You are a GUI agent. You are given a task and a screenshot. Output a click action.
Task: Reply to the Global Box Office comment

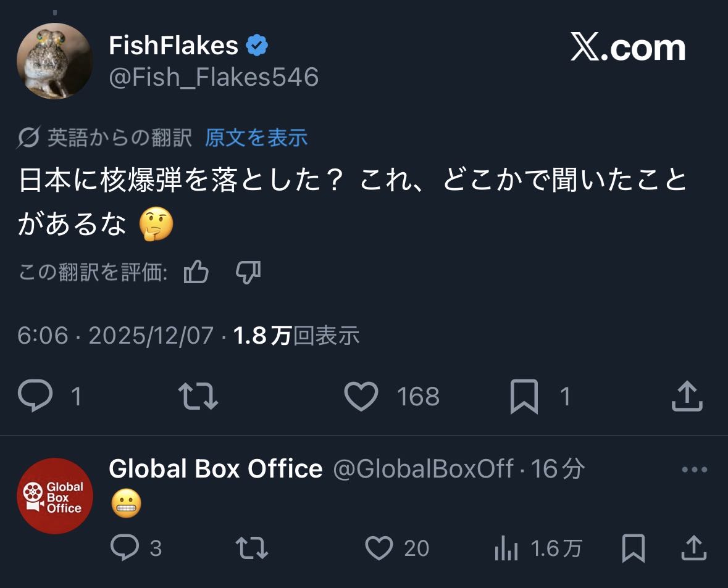[x=125, y=548]
